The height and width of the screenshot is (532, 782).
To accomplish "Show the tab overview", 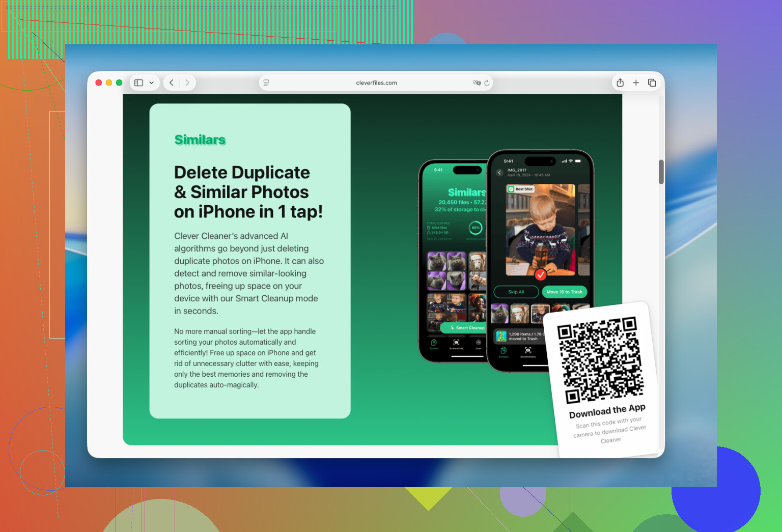I will point(652,82).
